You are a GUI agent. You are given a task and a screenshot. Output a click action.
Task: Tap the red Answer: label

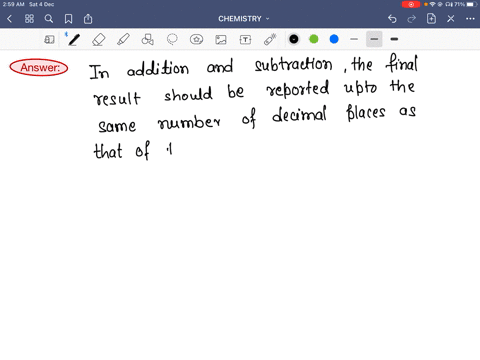coord(39,68)
